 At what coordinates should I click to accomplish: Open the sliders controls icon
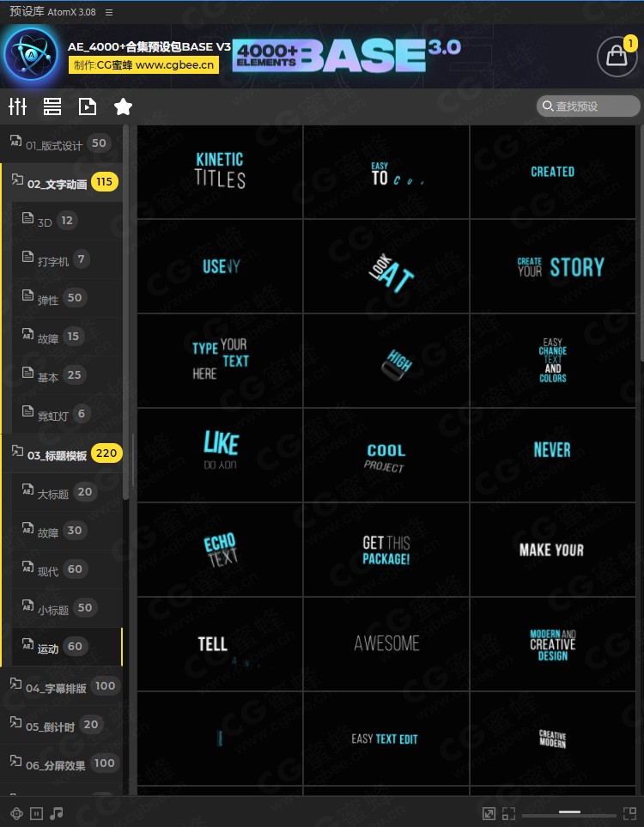pyautogui.click(x=17, y=106)
